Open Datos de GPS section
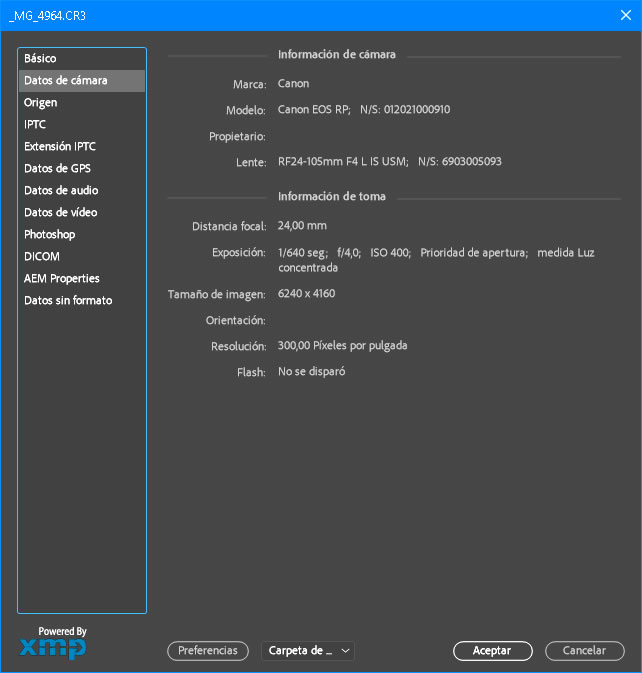Image resolution: width=642 pixels, height=673 pixels. [82, 168]
